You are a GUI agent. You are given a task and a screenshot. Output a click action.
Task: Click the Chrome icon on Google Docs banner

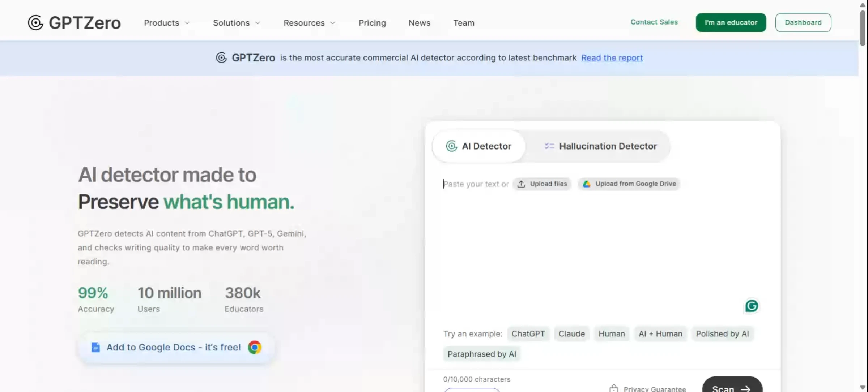point(255,347)
